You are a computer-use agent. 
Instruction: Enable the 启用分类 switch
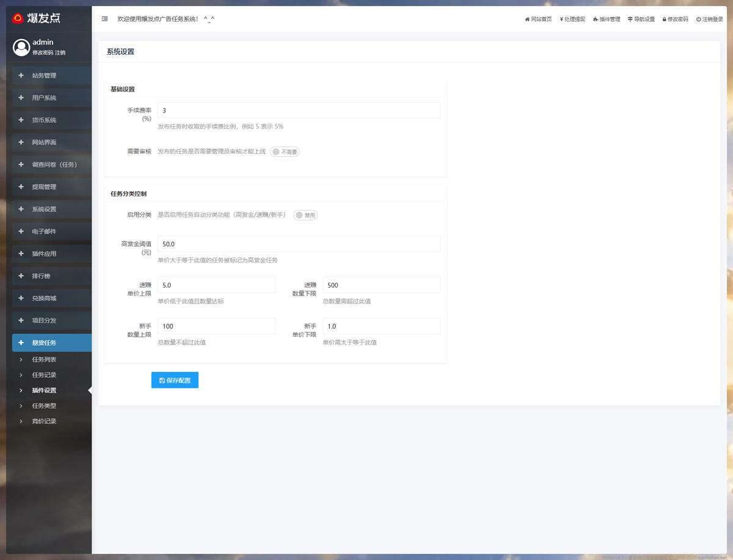pyautogui.click(x=305, y=215)
